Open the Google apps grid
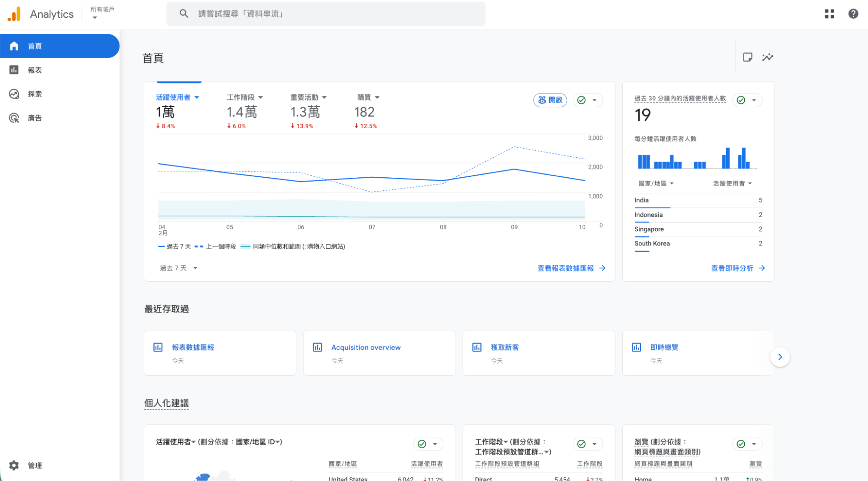868x481 pixels. click(829, 13)
